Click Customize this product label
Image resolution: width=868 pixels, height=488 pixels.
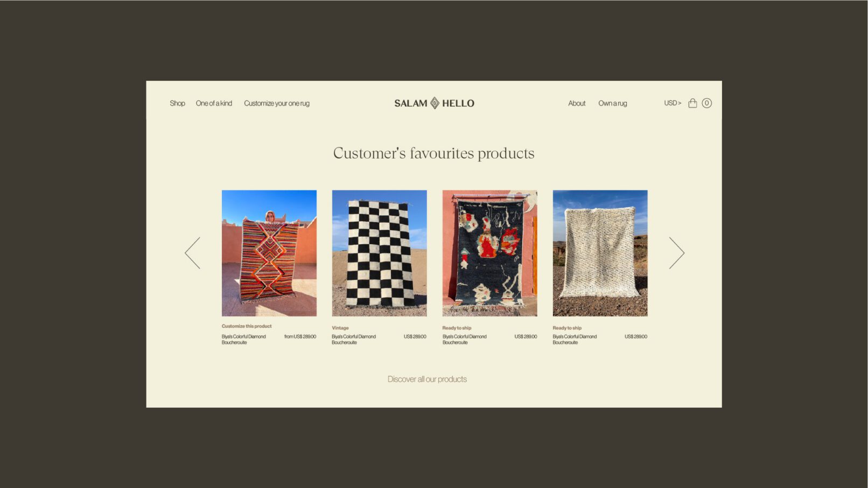(247, 326)
